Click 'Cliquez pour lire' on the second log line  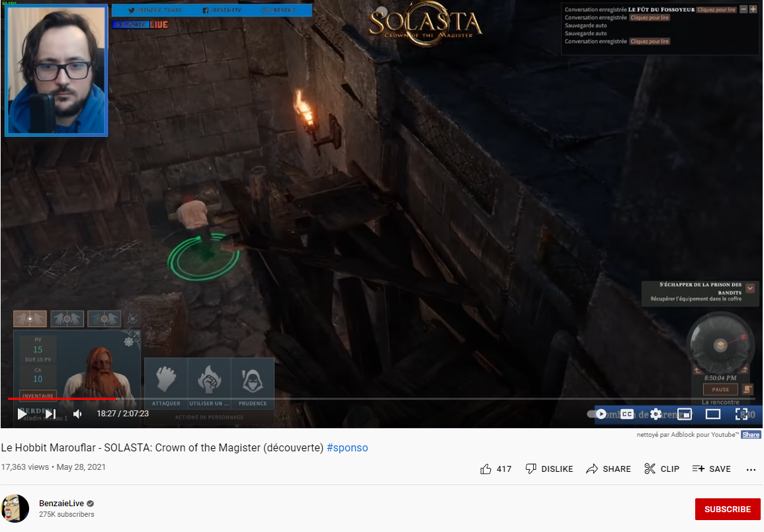(650, 18)
